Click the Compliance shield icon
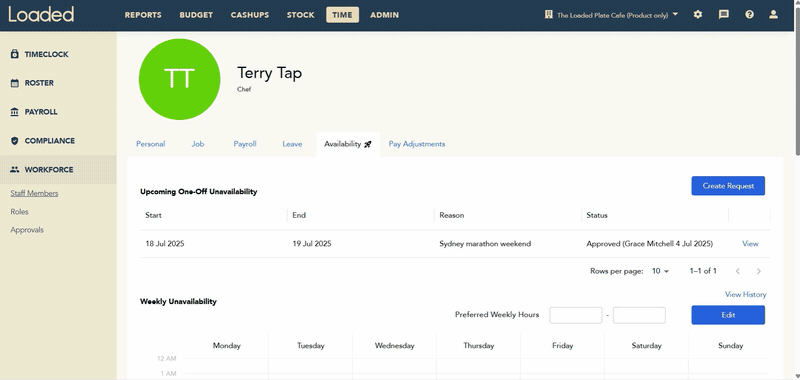 (x=14, y=141)
